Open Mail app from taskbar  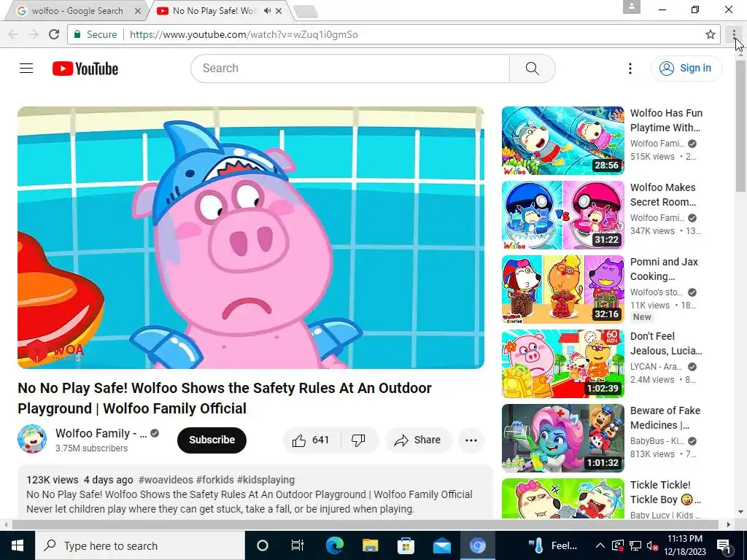pos(441,545)
